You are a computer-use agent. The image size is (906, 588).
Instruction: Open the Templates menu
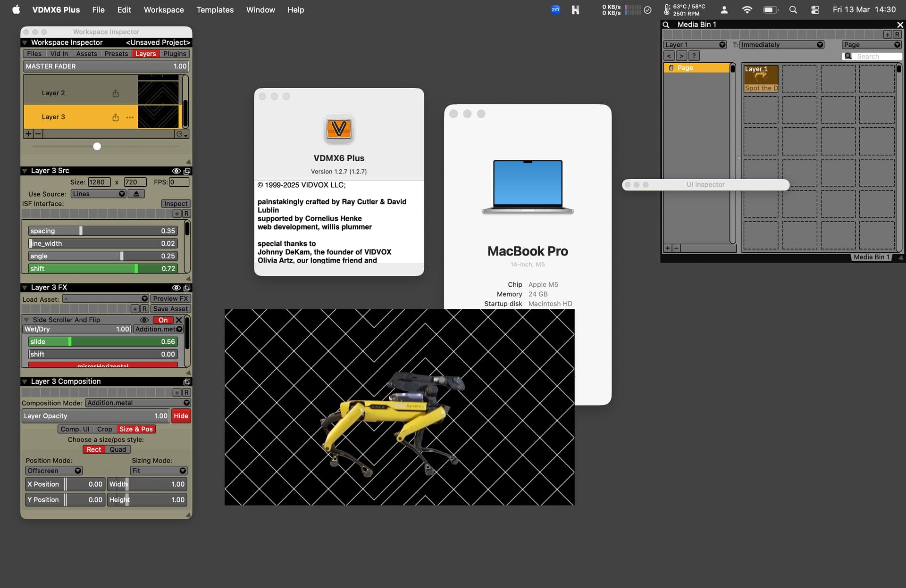point(215,10)
